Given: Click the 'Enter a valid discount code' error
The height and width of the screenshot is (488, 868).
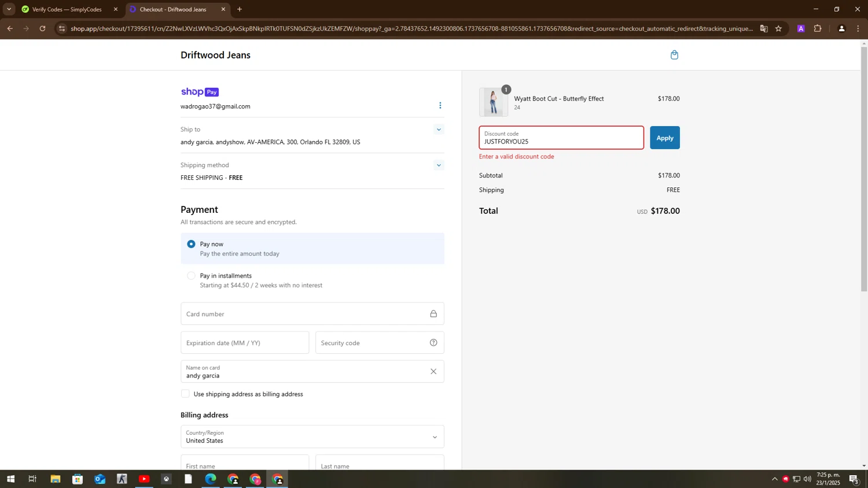Looking at the screenshot, I should [x=516, y=157].
